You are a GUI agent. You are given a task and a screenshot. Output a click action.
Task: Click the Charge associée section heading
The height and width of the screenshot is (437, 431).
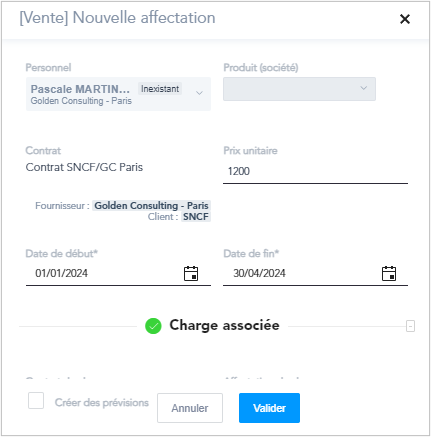coord(224,325)
